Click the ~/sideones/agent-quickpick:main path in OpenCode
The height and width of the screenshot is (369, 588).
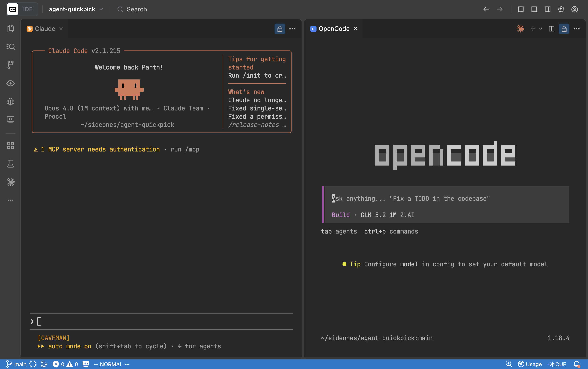pos(377,338)
